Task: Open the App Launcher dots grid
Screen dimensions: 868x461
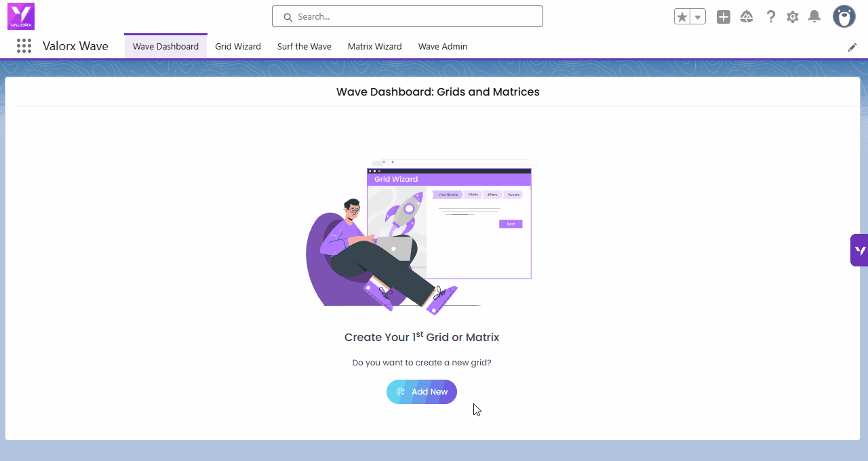Action: pyautogui.click(x=24, y=46)
